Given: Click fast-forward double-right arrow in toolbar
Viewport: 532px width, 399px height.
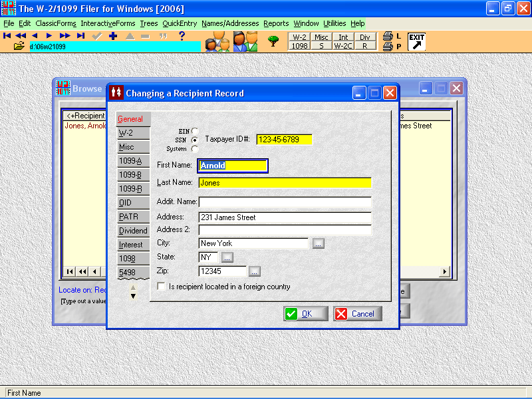Looking at the screenshot, I should pos(65,36).
